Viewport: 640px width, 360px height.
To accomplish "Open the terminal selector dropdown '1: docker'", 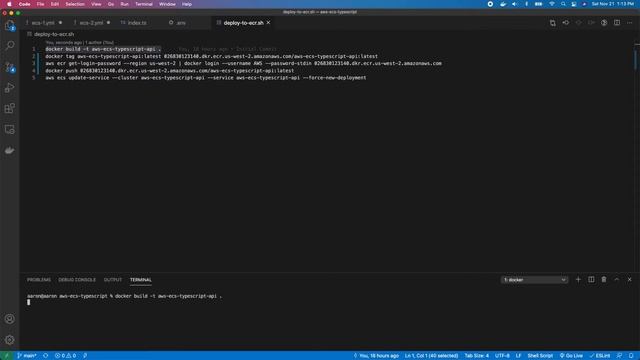I will [534, 280].
